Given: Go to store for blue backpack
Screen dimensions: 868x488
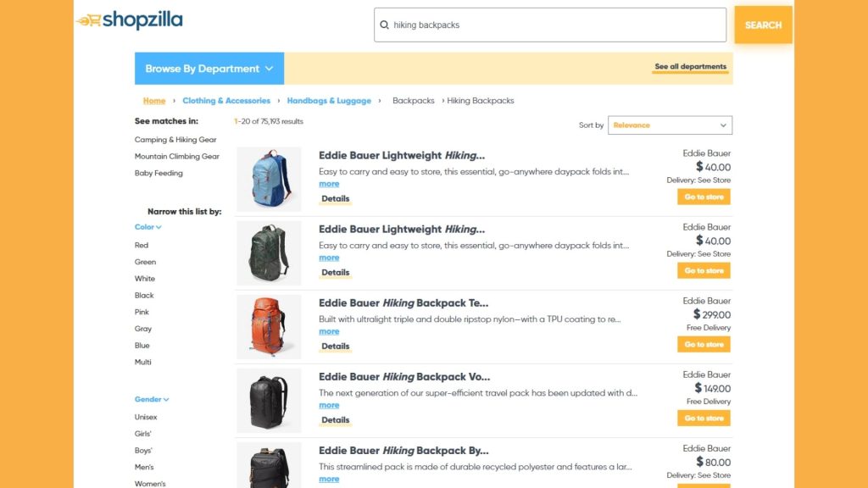Looking at the screenshot, I should 704,197.
